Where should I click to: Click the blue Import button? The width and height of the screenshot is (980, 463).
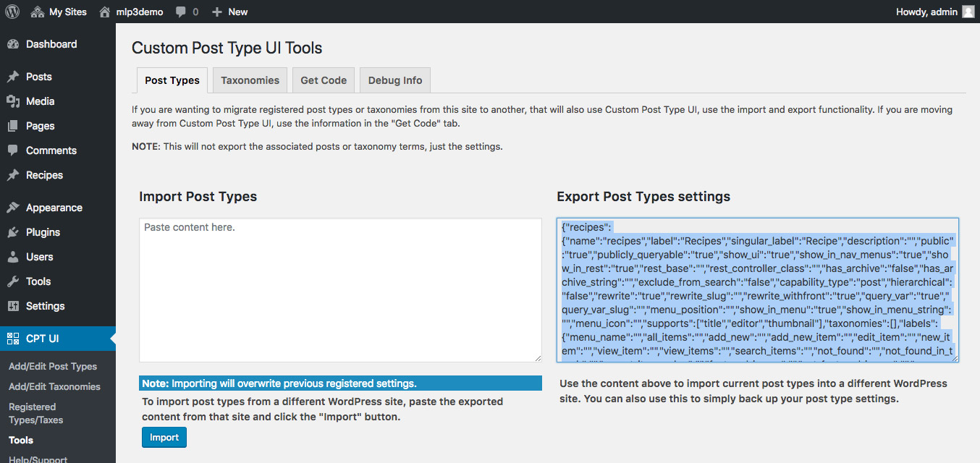164,438
